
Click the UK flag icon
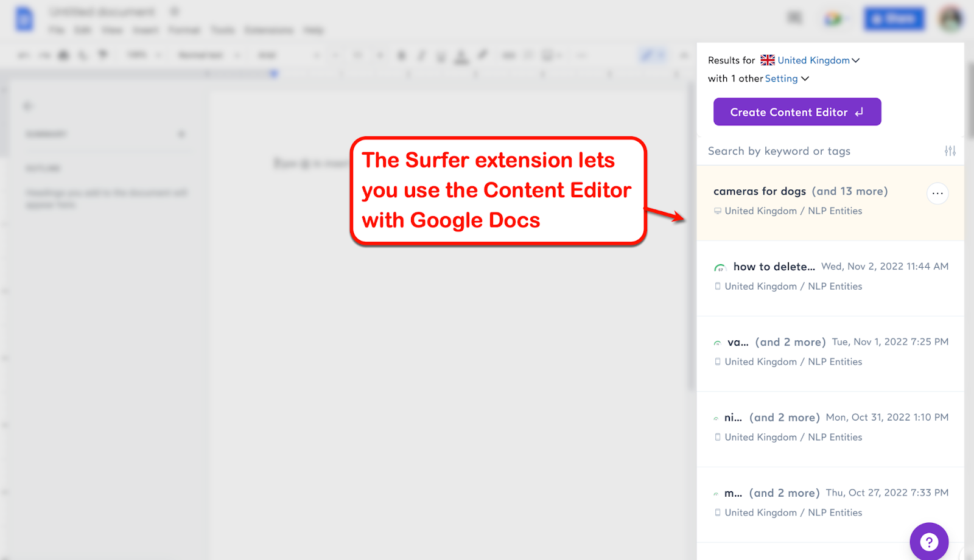pyautogui.click(x=768, y=60)
